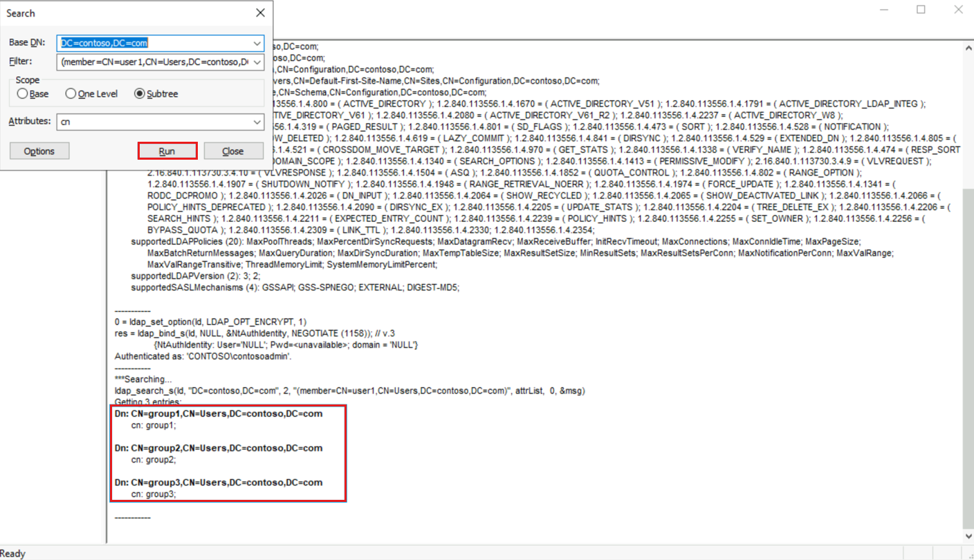
Task: Click the ldap_set_option output line
Action: 210,322
